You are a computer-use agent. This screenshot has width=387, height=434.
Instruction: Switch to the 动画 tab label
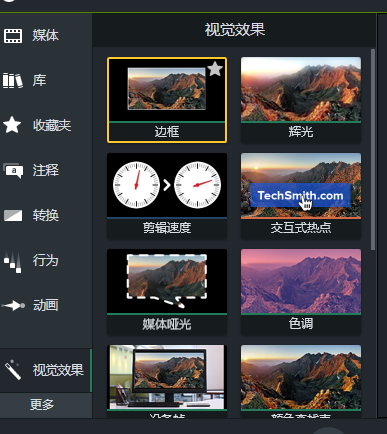tap(46, 305)
